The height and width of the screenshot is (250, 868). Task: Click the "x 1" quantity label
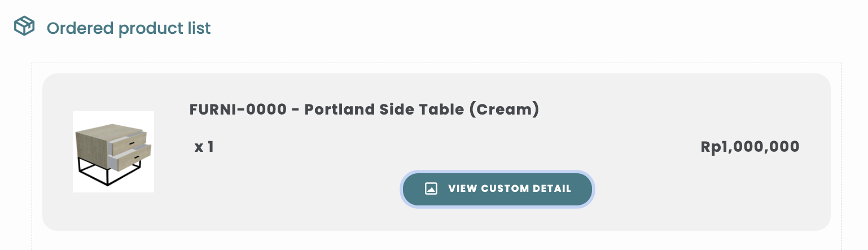[204, 147]
